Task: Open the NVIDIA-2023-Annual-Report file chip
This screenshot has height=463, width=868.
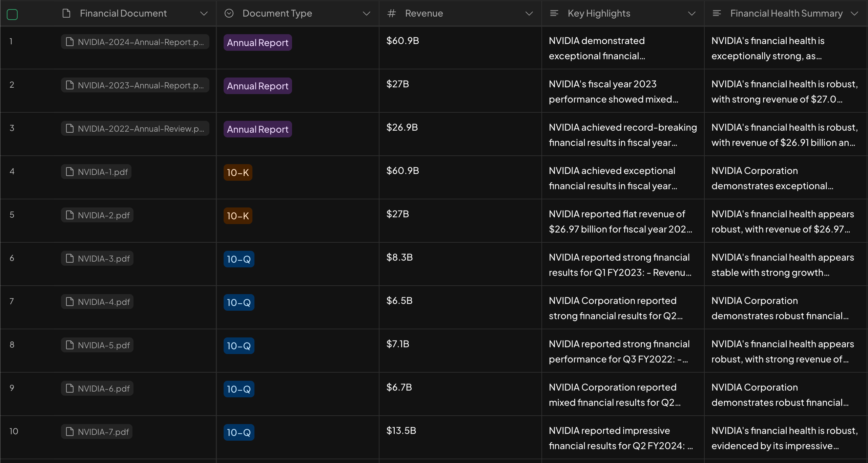Action: (135, 85)
